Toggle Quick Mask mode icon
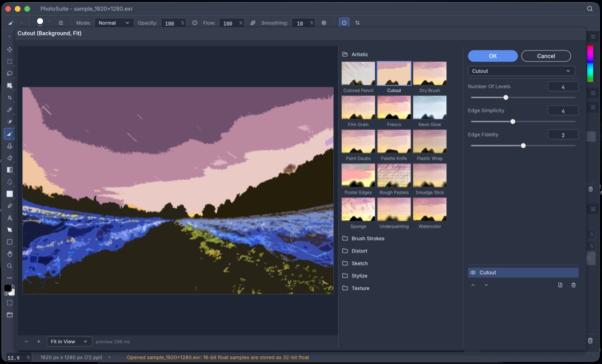Image resolution: width=602 pixels, height=364 pixels. click(10, 303)
